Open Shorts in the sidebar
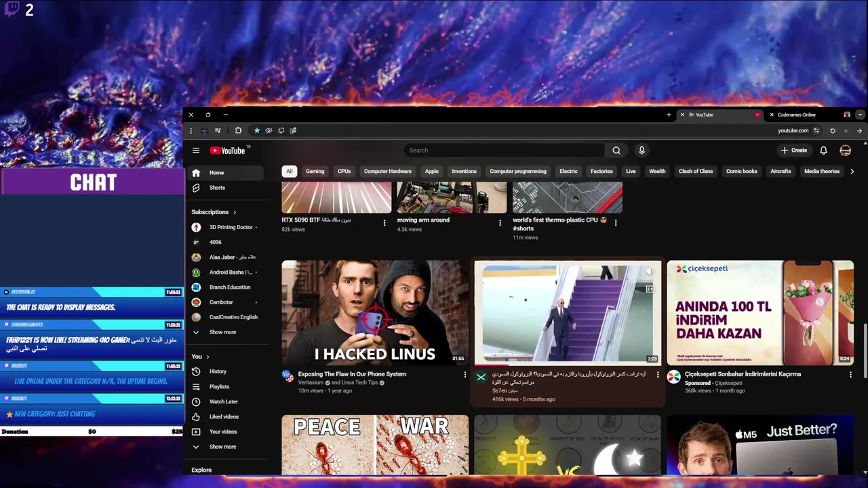Image resolution: width=868 pixels, height=488 pixels. tap(225, 188)
